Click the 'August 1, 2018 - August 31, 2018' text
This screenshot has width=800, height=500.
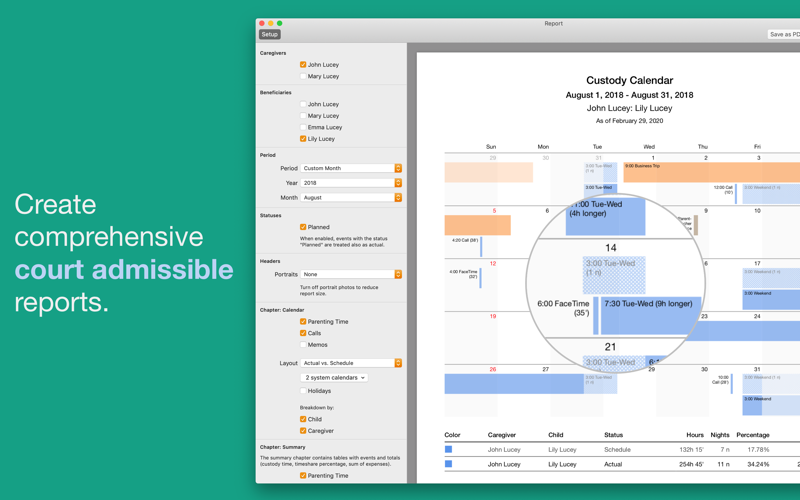pyautogui.click(x=629, y=95)
